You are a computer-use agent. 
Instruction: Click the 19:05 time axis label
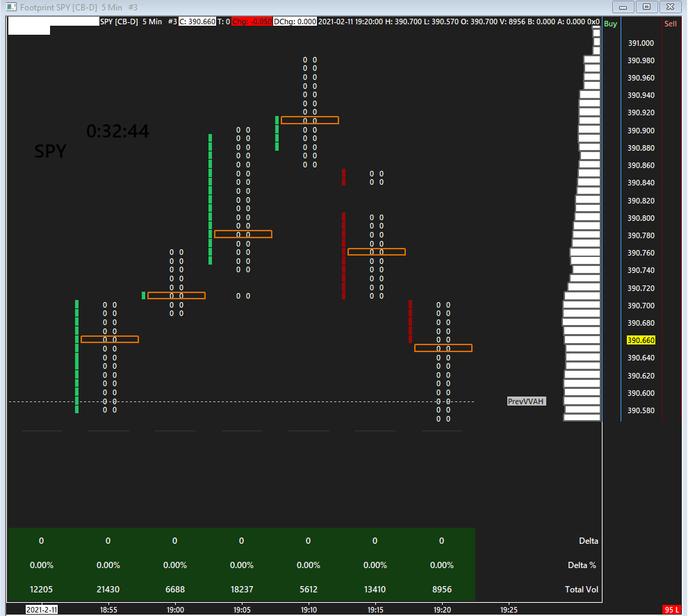pyautogui.click(x=242, y=610)
